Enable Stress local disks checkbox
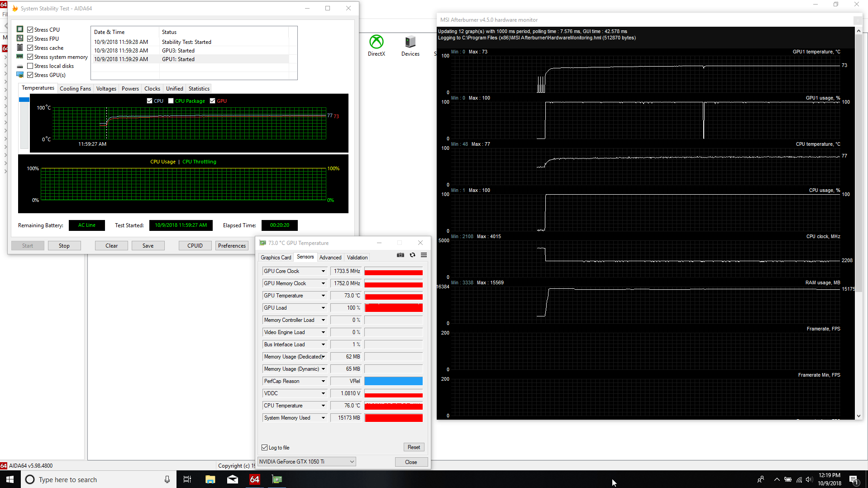The height and width of the screenshot is (488, 868). point(30,66)
